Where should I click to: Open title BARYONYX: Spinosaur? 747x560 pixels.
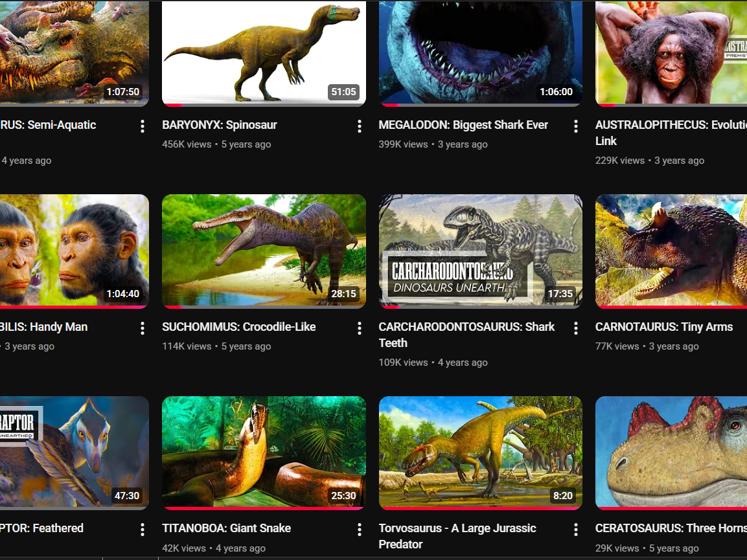click(220, 125)
